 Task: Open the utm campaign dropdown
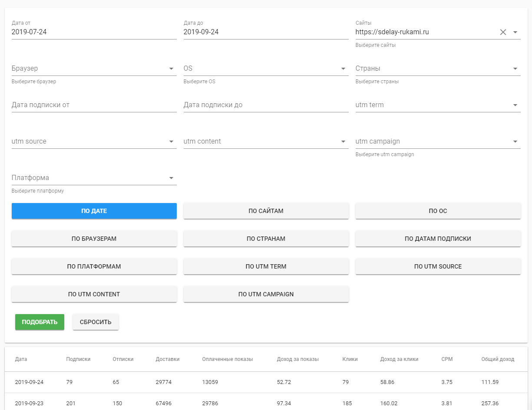click(515, 141)
